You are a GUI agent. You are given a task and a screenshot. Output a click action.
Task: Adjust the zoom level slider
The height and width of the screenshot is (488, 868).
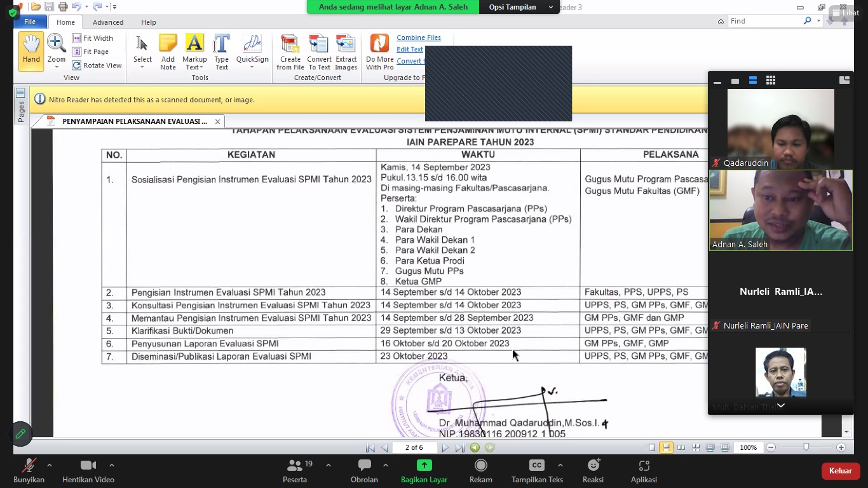point(806,447)
